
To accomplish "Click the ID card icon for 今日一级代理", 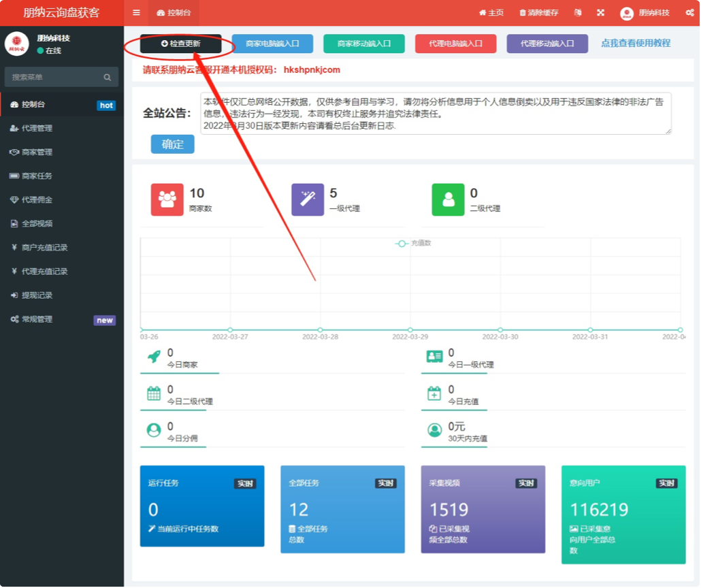I will pos(434,357).
